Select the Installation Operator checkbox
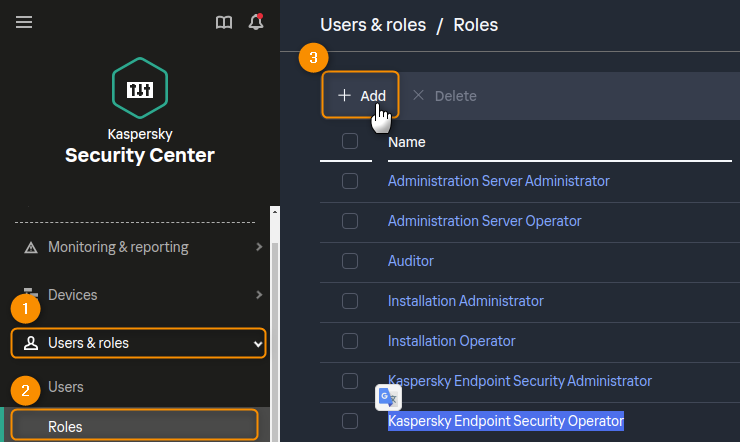The width and height of the screenshot is (740, 442). pos(350,341)
